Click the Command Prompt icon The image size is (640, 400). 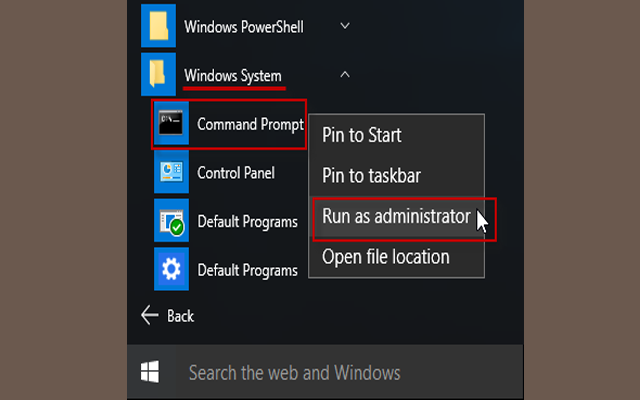[171, 123]
